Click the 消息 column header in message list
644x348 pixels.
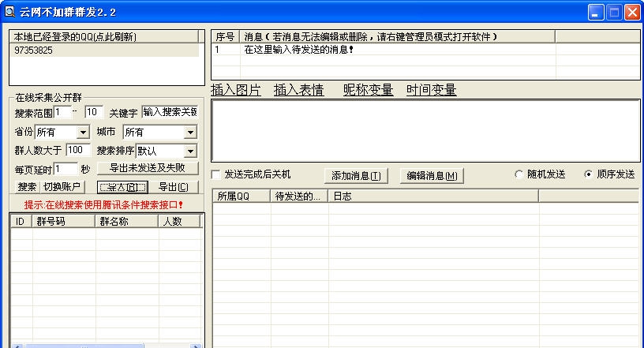397,36
